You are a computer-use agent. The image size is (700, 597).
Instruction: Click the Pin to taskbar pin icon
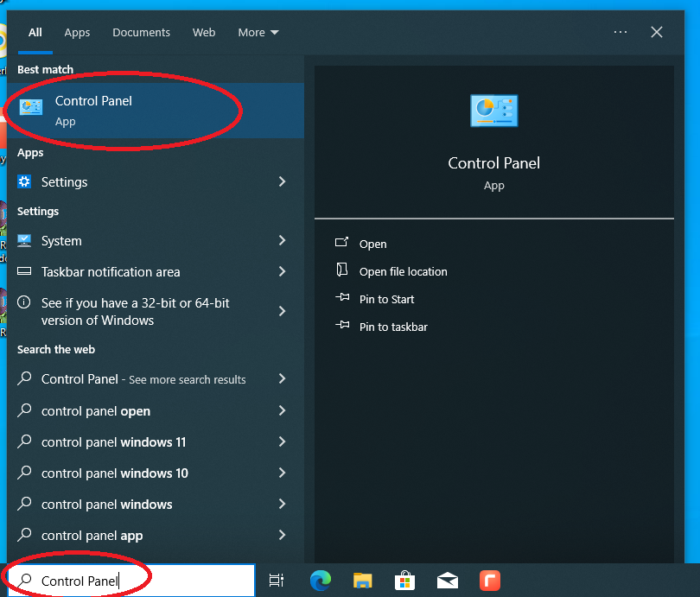click(342, 325)
